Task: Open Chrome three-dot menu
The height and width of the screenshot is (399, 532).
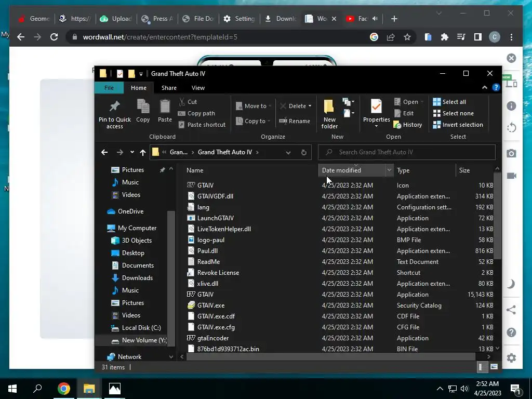Action: click(511, 37)
